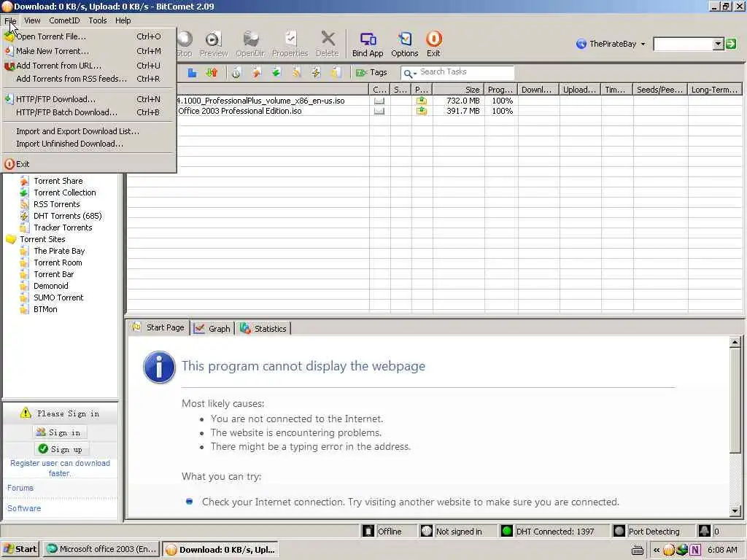This screenshot has height=560, width=747.
Task: Click the up/down arrows filter icon
Action: pos(212,72)
